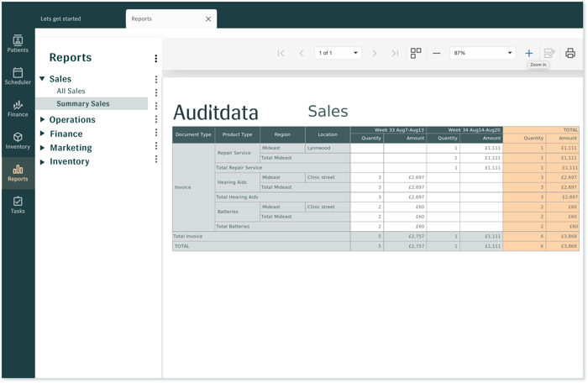Click the Document Type column header

(193, 134)
